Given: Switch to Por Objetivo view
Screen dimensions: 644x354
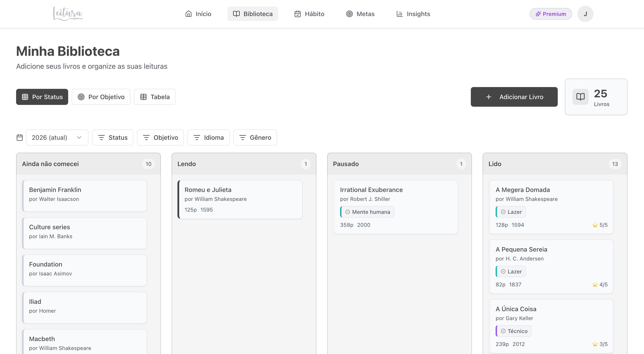Looking at the screenshot, I should point(101,97).
